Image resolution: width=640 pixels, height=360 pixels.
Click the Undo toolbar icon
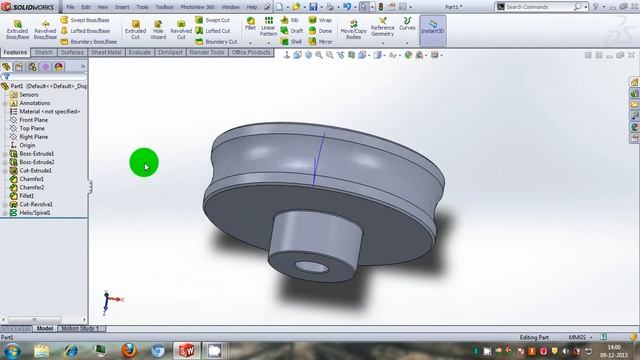point(347,7)
